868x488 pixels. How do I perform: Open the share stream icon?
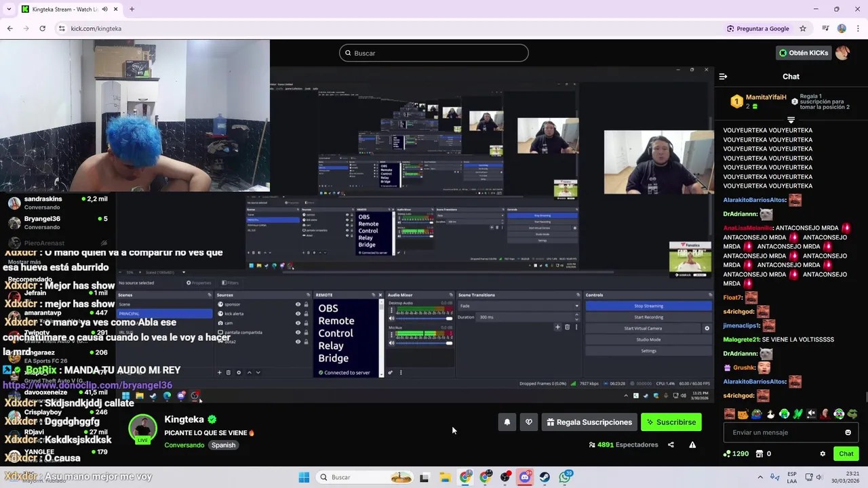pyautogui.click(x=671, y=445)
